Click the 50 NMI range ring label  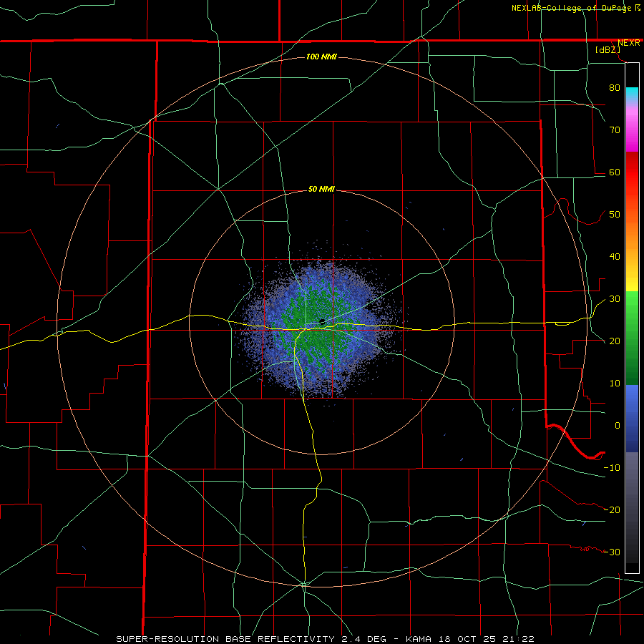(x=321, y=190)
